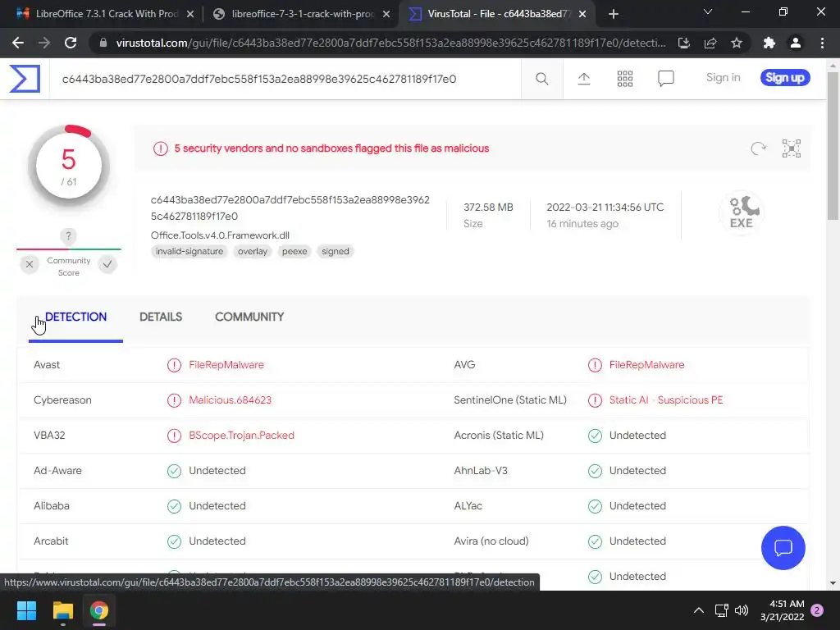
Task: Close the VirusTotal browser tab
Action: click(x=582, y=14)
